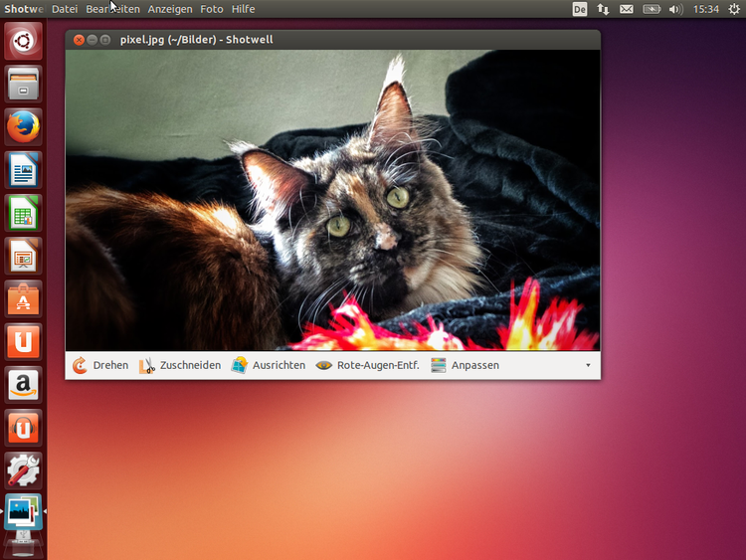Image resolution: width=746 pixels, height=560 pixels.
Task: Open System Settings wrench icon
Action: pos(24,469)
